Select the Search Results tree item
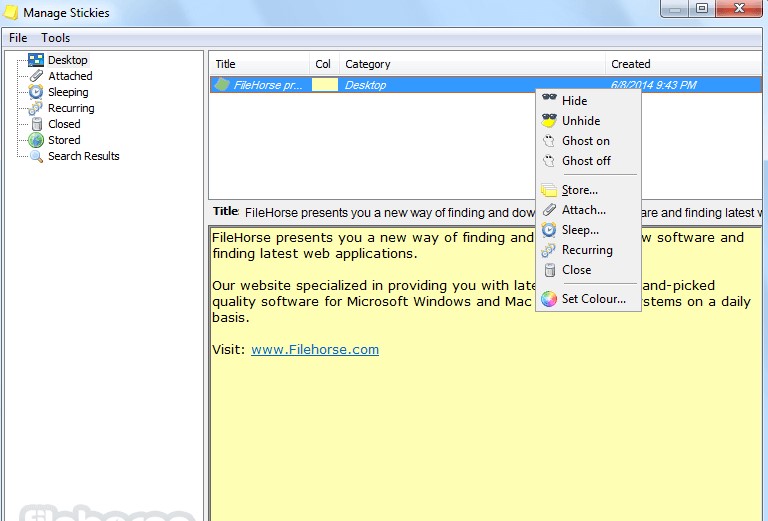This screenshot has height=521, width=768. [84, 156]
